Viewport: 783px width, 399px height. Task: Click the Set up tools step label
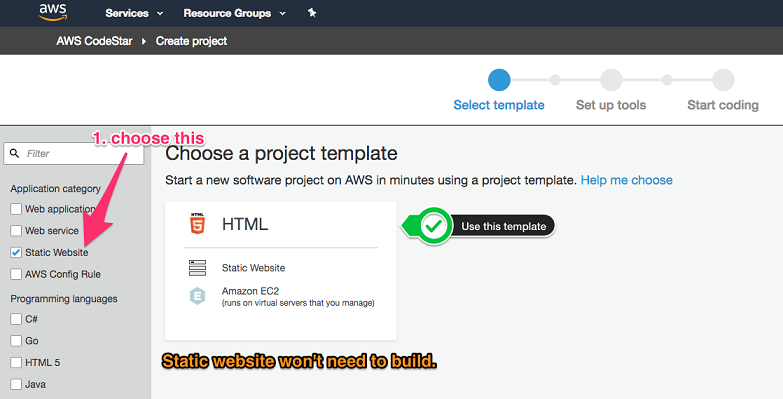pos(611,105)
